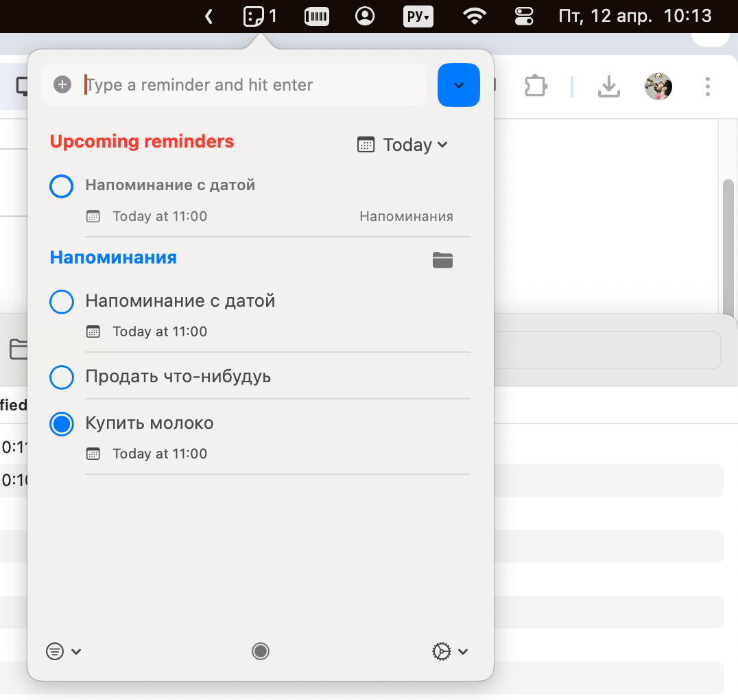Open the browser three-dot menu
The width and height of the screenshot is (738, 700).
707,86
